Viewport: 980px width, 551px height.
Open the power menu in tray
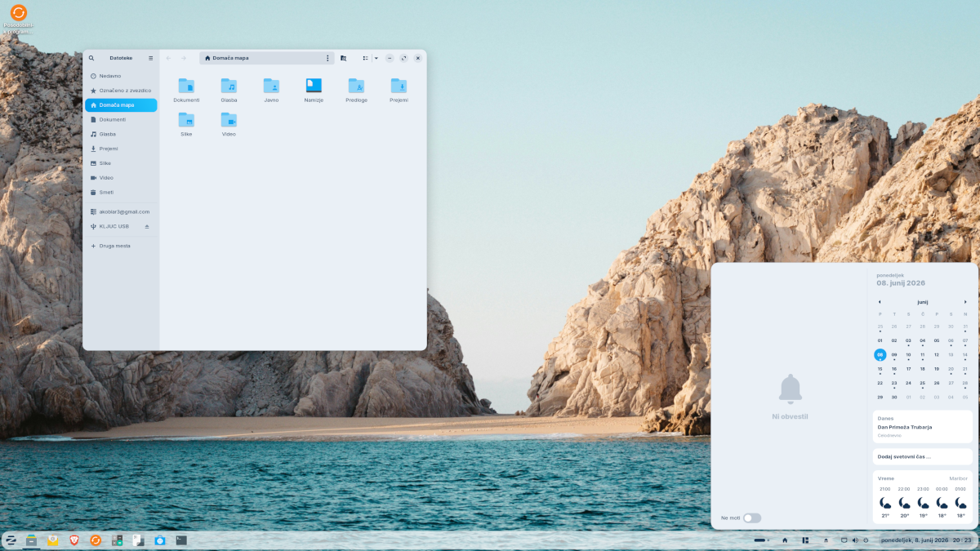coord(866,540)
